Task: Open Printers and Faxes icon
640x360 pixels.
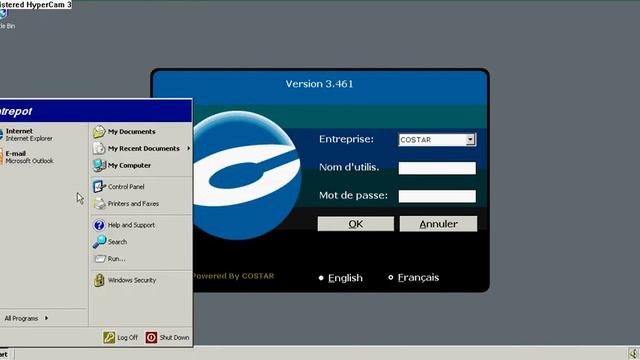Action: click(99, 203)
